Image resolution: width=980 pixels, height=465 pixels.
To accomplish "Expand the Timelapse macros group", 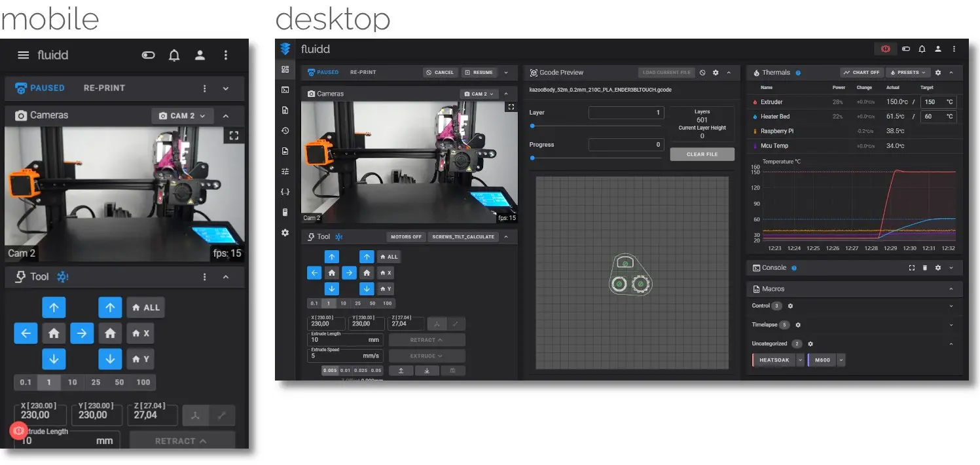I will click(x=951, y=325).
